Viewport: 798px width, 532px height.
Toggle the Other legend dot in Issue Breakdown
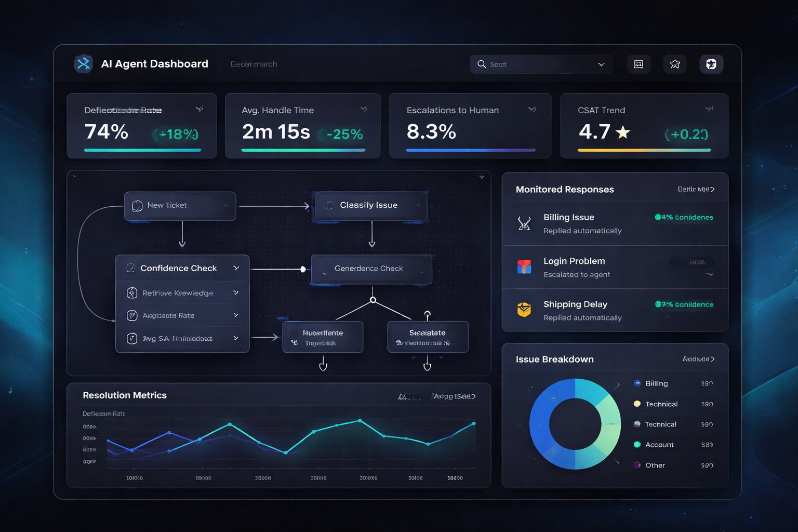click(637, 465)
